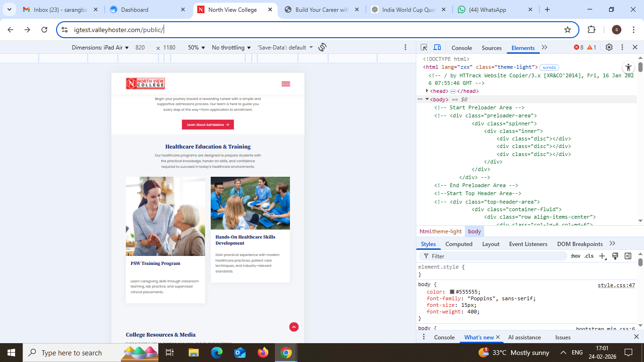The height and width of the screenshot is (362, 644).
Task: Click the rotate device orientation icon
Action: click(322, 47)
